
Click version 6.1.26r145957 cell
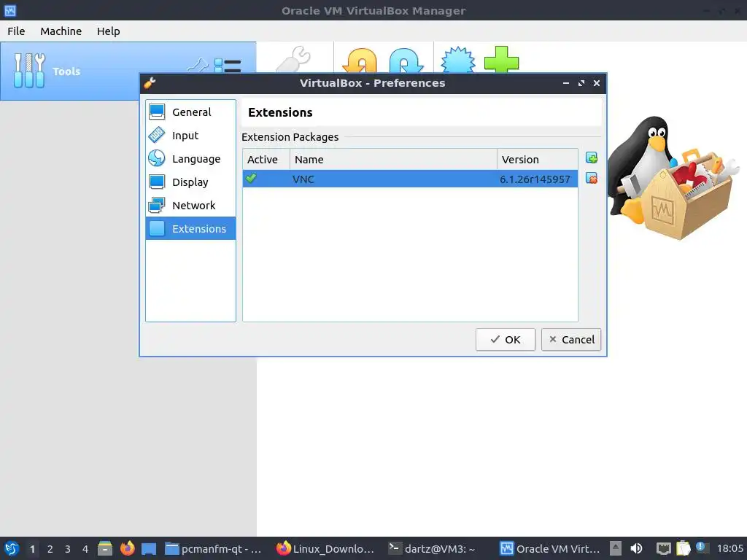[535, 179]
